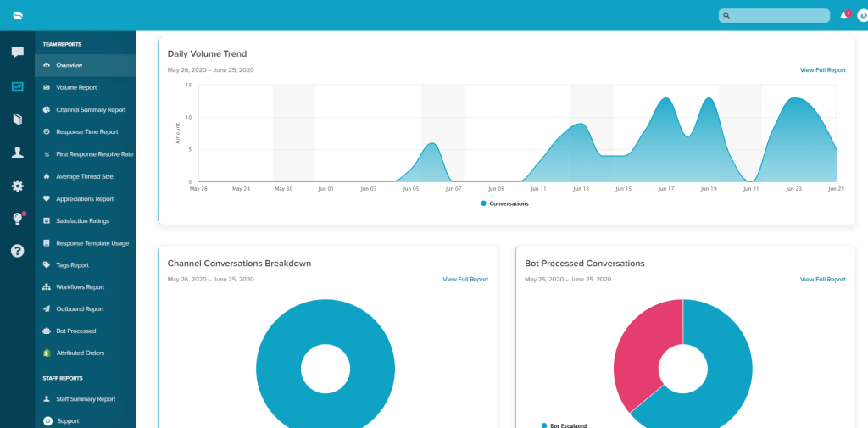
Task: Click the lightbulb ideas icon
Action: (18, 219)
